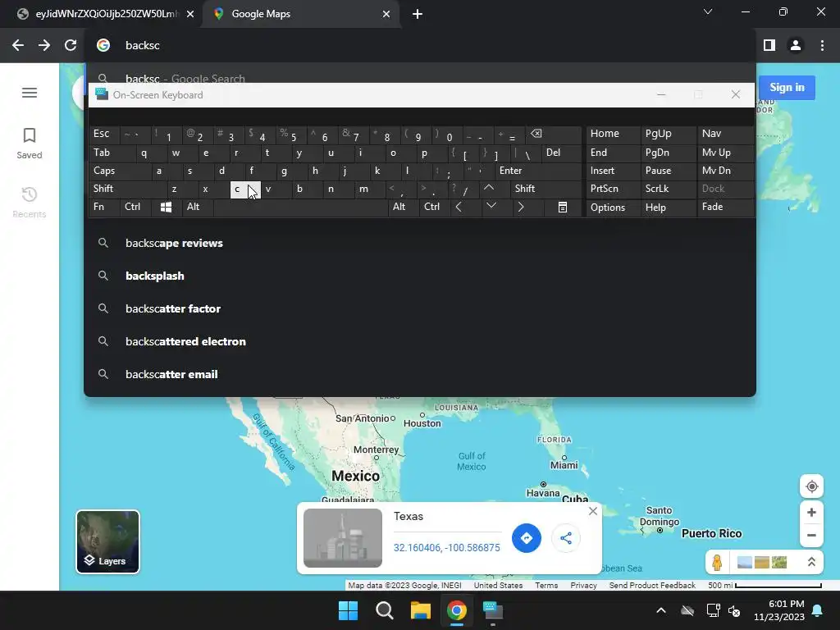Click the down arrow key on keyboard
Screen dimensions: 840x630
491,206
